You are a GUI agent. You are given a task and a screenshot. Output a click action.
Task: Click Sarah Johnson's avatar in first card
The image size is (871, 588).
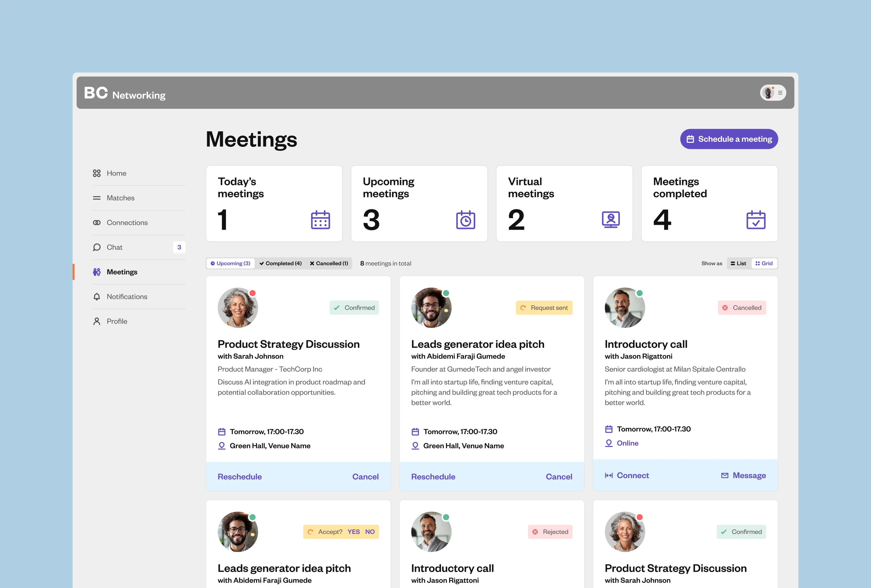click(238, 308)
